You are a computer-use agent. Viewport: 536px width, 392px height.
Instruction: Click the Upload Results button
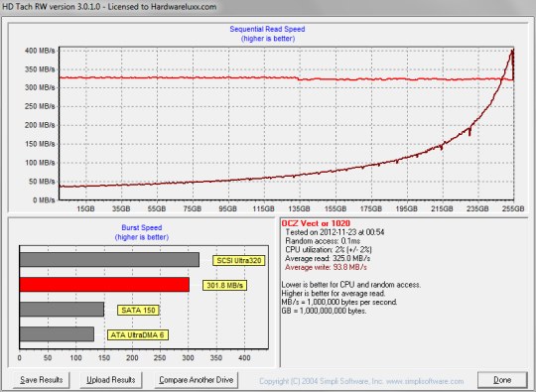click(x=111, y=380)
